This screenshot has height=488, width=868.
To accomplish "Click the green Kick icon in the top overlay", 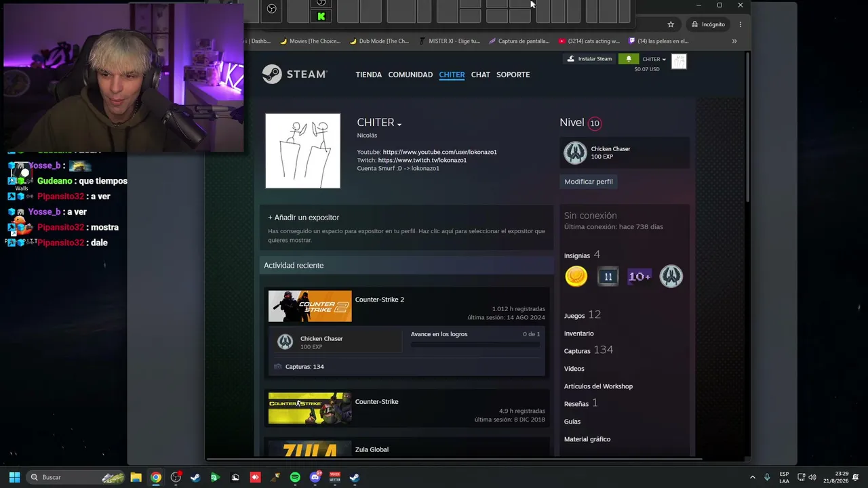I will tap(321, 16).
